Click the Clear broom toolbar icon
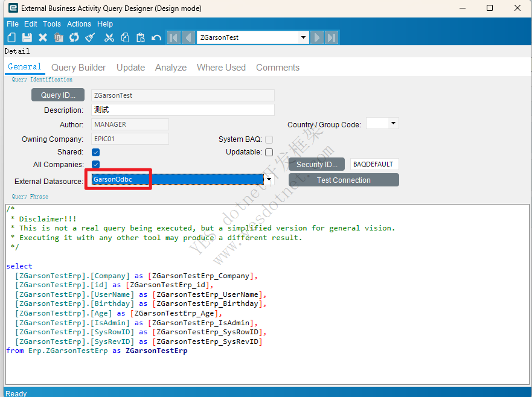This screenshot has height=397, width=532. click(90, 37)
